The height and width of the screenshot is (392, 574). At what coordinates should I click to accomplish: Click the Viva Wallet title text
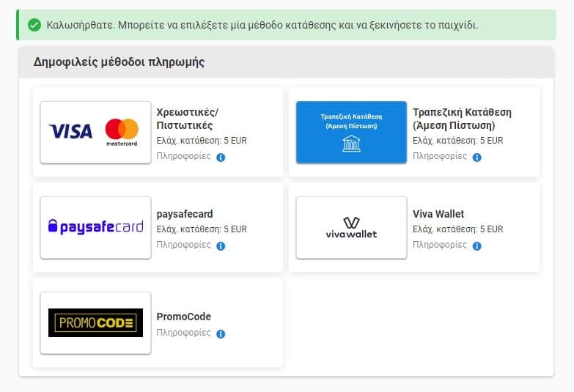(438, 214)
